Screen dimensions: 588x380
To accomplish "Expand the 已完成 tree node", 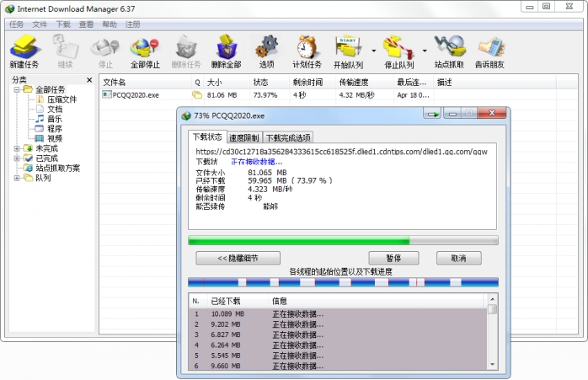I will pyautogui.click(x=17, y=158).
